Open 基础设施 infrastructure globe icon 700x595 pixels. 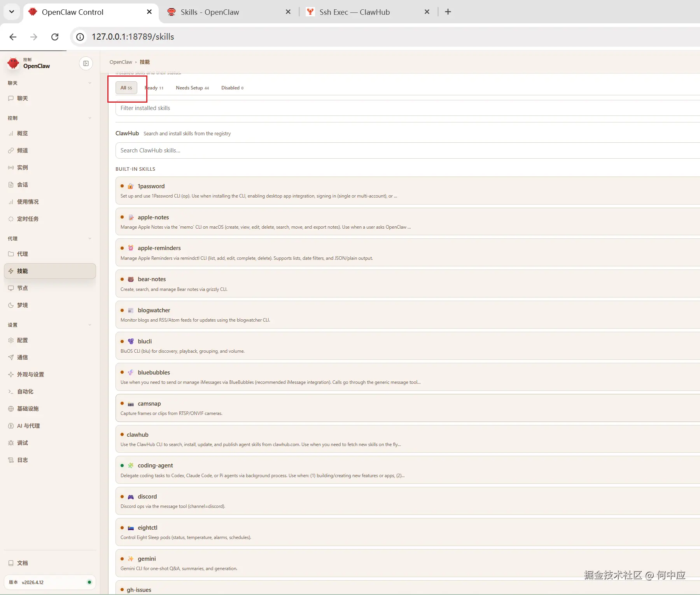(11, 409)
